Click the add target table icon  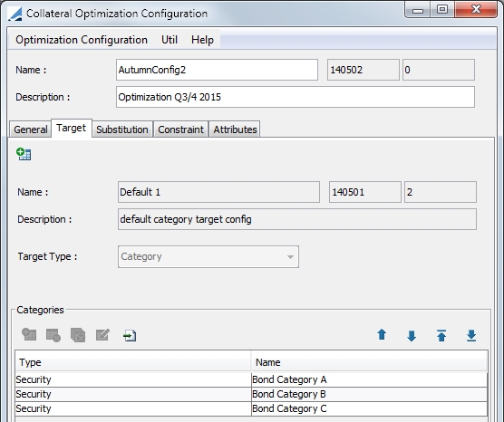pos(24,154)
